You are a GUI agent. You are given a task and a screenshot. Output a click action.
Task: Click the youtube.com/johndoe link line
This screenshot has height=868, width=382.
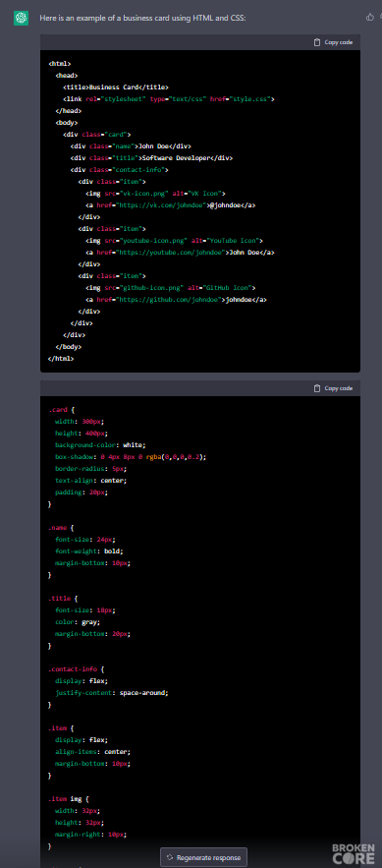click(180, 252)
